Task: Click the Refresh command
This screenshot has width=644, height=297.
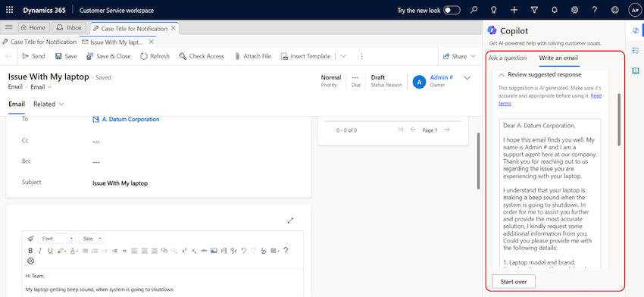Action: tap(155, 56)
